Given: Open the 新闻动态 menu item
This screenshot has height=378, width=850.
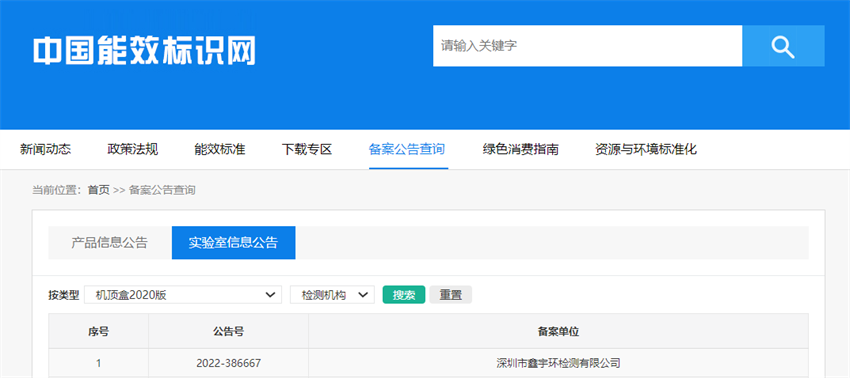Looking at the screenshot, I should (x=46, y=149).
